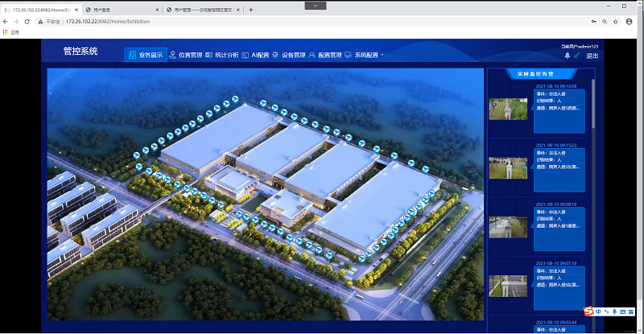Expand the 系统配置 dropdown menu
Screen dimensions: 644x334
click(365, 56)
